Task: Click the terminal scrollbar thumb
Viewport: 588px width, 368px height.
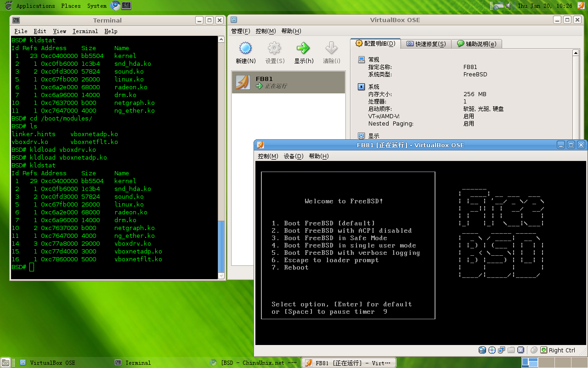Action: (x=221, y=246)
